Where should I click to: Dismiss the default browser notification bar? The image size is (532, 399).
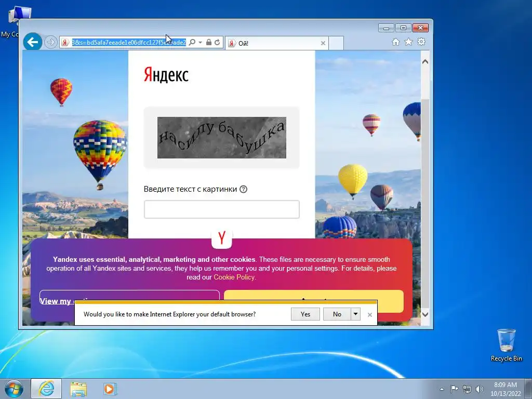tap(370, 315)
